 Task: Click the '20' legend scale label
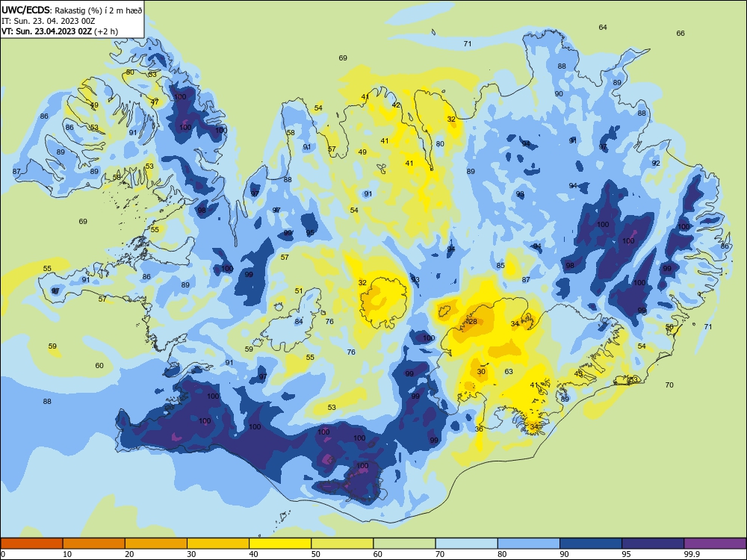pos(129,554)
